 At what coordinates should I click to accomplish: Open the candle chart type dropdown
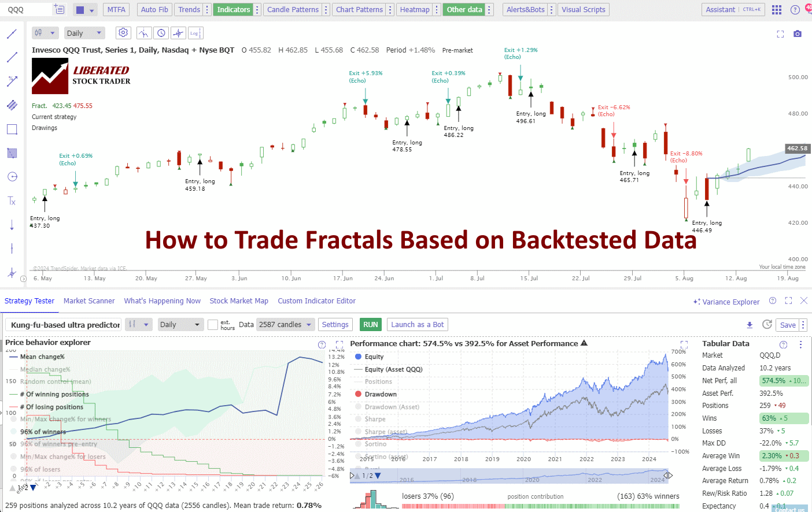click(x=45, y=33)
